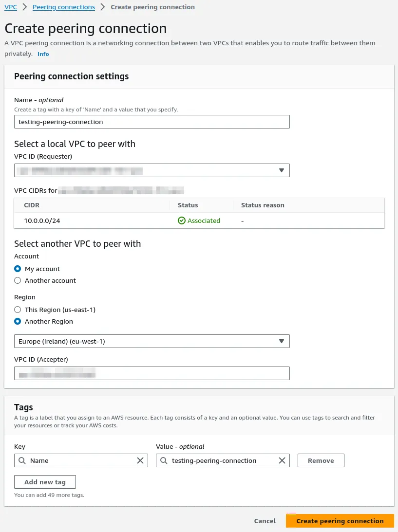The image size is (398, 532).
Task: Navigate to Peering connections breadcrumb
Action: (64, 7)
